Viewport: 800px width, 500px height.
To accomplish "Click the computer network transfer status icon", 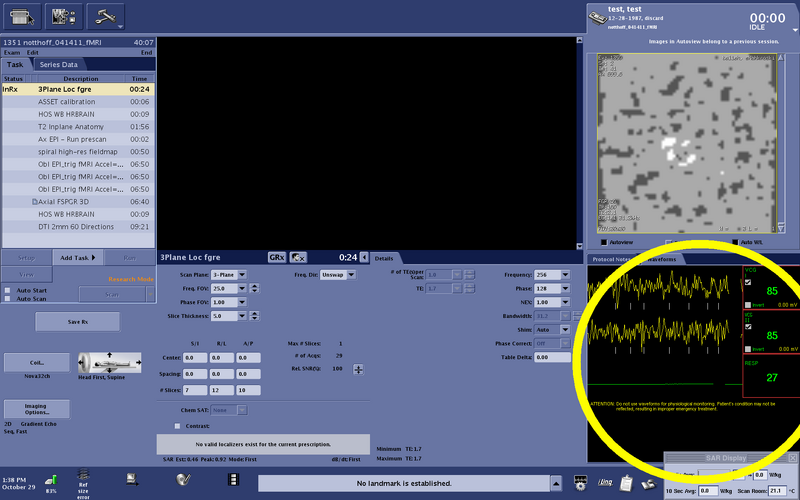I will click(132, 479).
